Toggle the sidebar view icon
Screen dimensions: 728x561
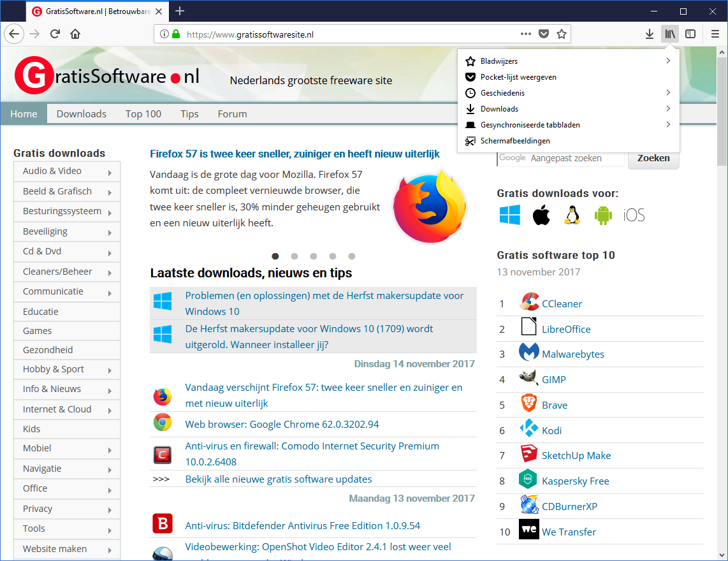pyautogui.click(x=690, y=34)
